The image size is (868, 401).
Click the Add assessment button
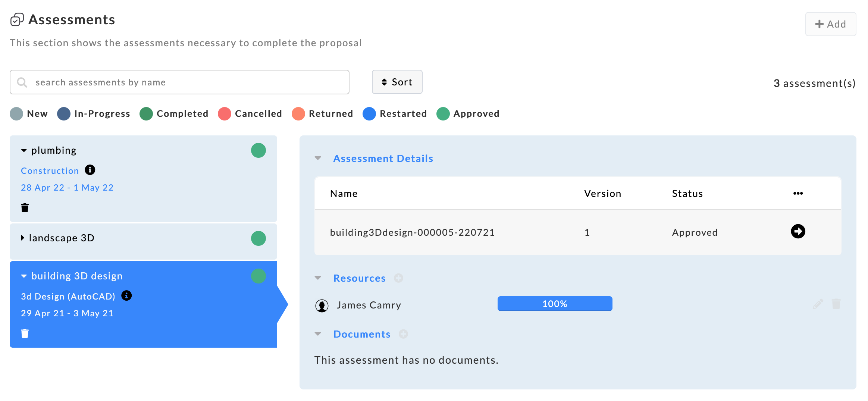pos(830,24)
